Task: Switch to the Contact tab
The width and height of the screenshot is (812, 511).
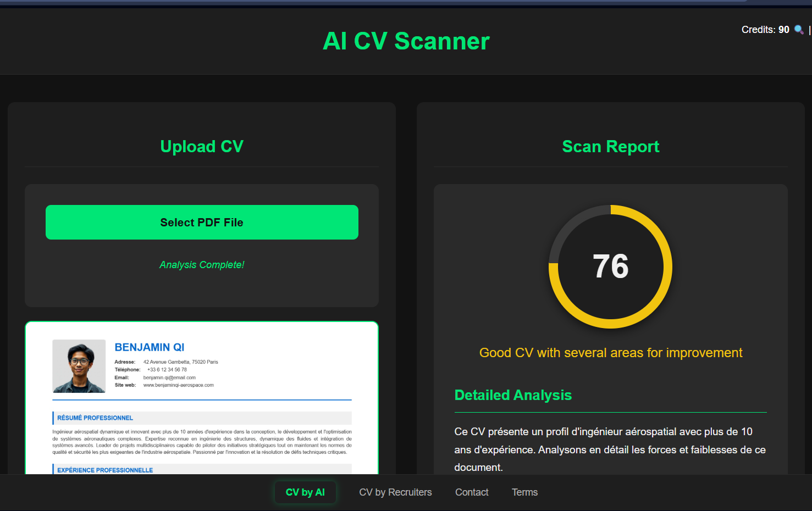Action: [x=471, y=492]
